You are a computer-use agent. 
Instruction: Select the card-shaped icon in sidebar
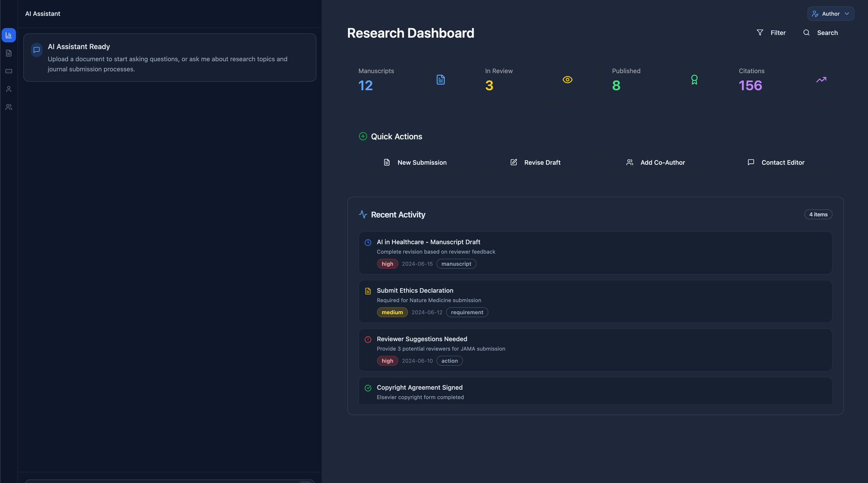(x=9, y=71)
